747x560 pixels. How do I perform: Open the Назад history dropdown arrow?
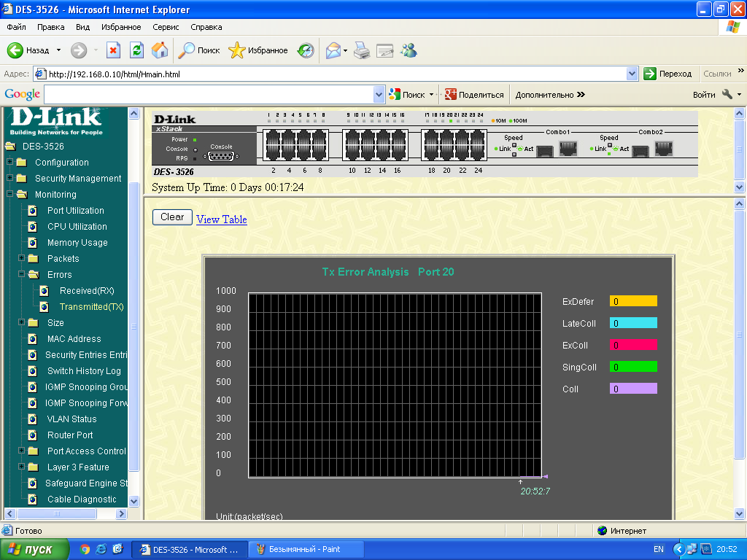click(x=58, y=50)
